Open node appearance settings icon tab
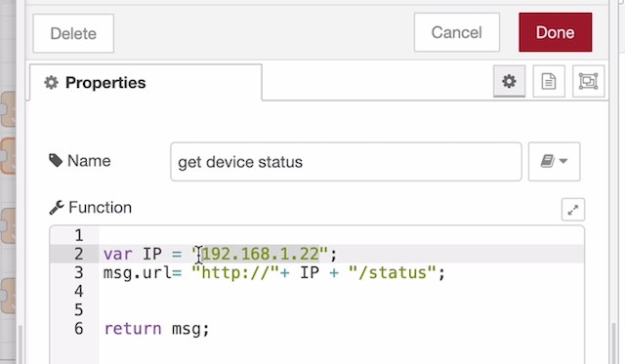The image size is (625, 364). click(x=588, y=81)
